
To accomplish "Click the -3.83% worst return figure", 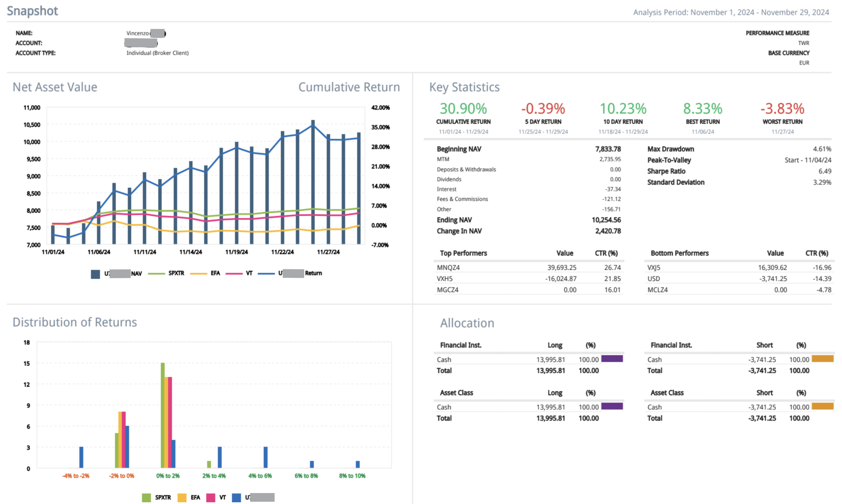I will [x=782, y=109].
